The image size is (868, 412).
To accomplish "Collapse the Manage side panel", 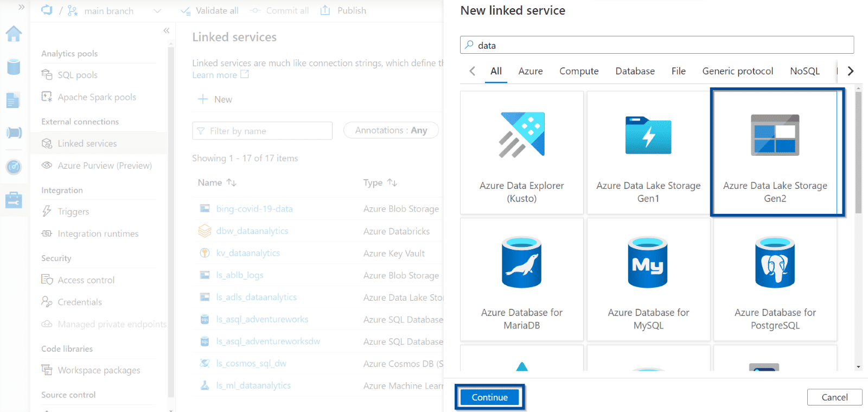I will point(167,30).
